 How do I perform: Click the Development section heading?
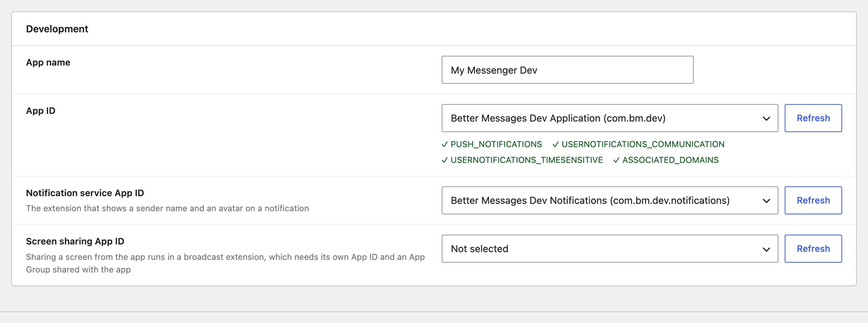coord(57,29)
